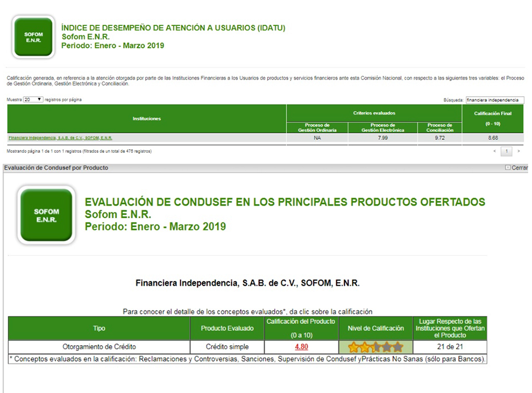This screenshot has width=532, height=393.
Task: Open Financiera Independencia institution link
Action: (x=60, y=138)
